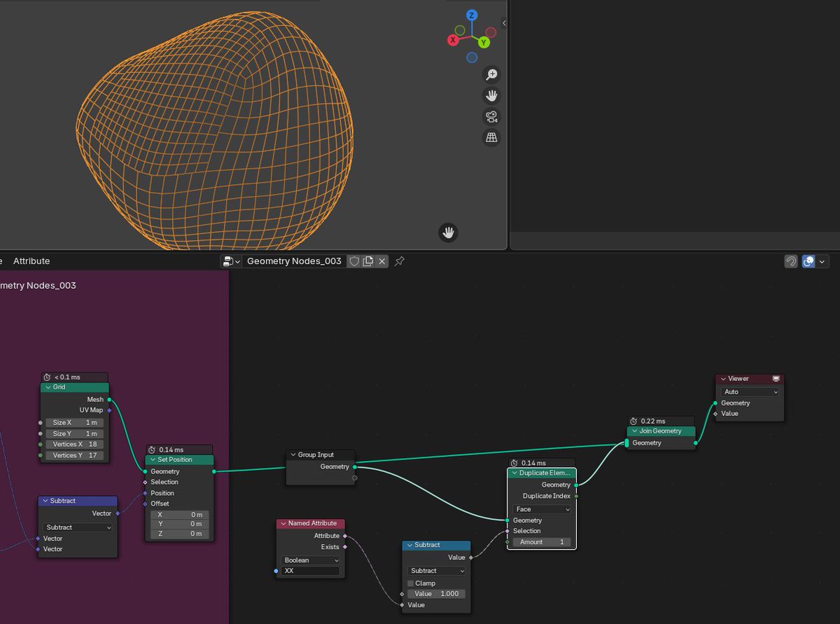Open the node tree browse icon

(x=230, y=261)
